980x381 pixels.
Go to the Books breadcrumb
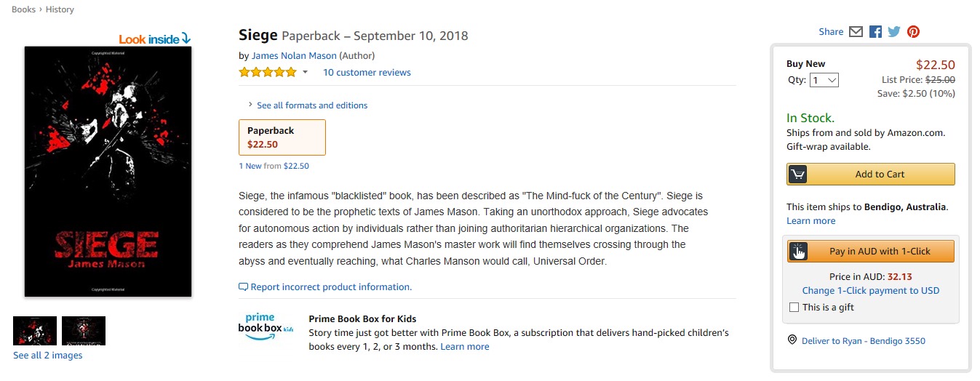[23, 9]
